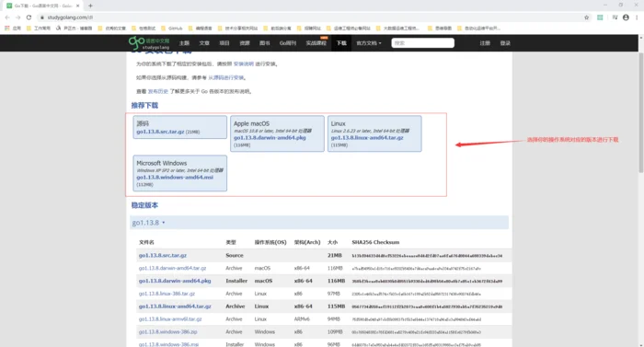Click the 稳定版本 heading

pos(144,205)
